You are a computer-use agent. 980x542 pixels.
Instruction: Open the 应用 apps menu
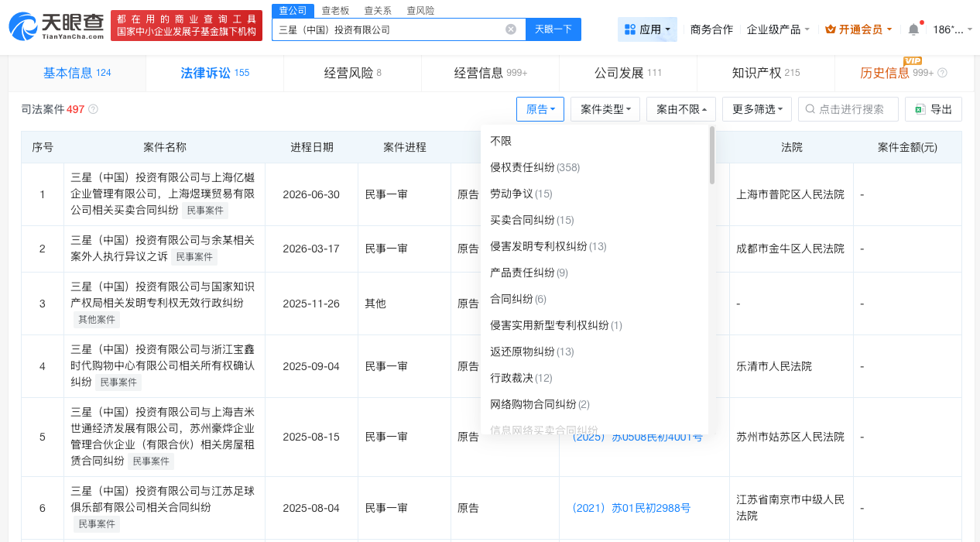pyautogui.click(x=648, y=29)
